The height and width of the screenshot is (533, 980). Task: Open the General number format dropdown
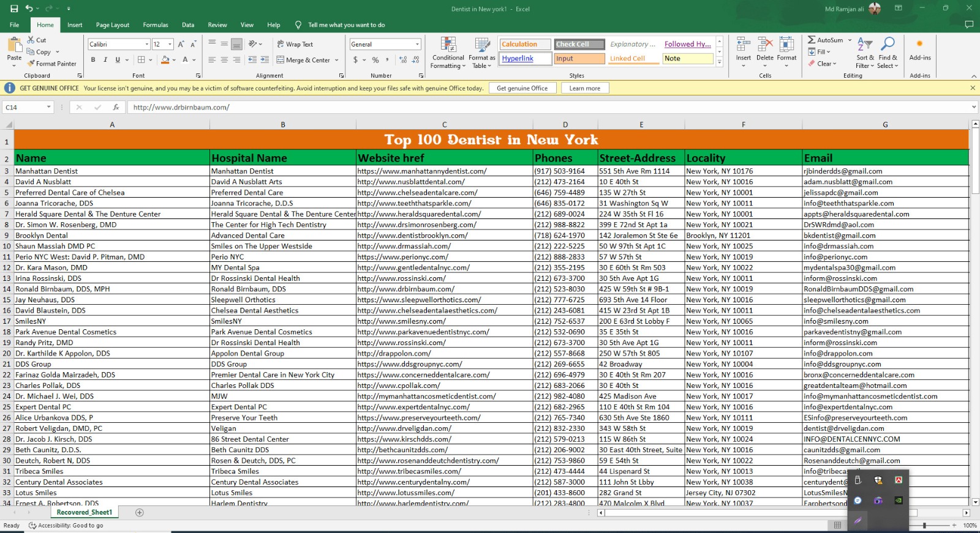click(x=417, y=44)
